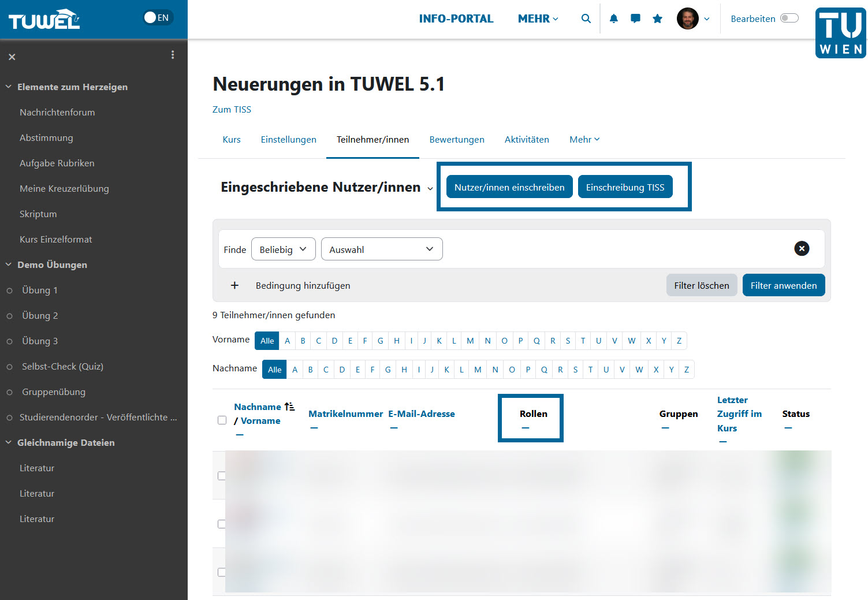Open the Auswahl filter dropdown
868x600 pixels.
click(x=381, y=249)
